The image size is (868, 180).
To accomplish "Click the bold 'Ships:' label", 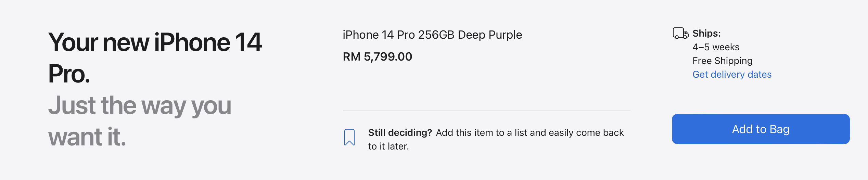I will 706,34.
